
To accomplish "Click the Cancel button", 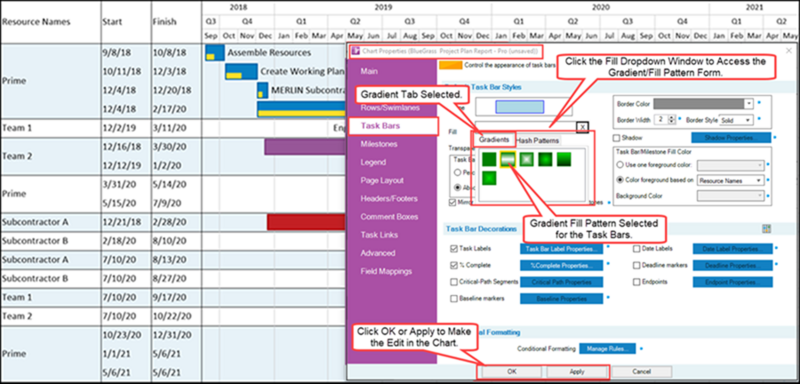I will pyautogui.click(x=642, y=372).
